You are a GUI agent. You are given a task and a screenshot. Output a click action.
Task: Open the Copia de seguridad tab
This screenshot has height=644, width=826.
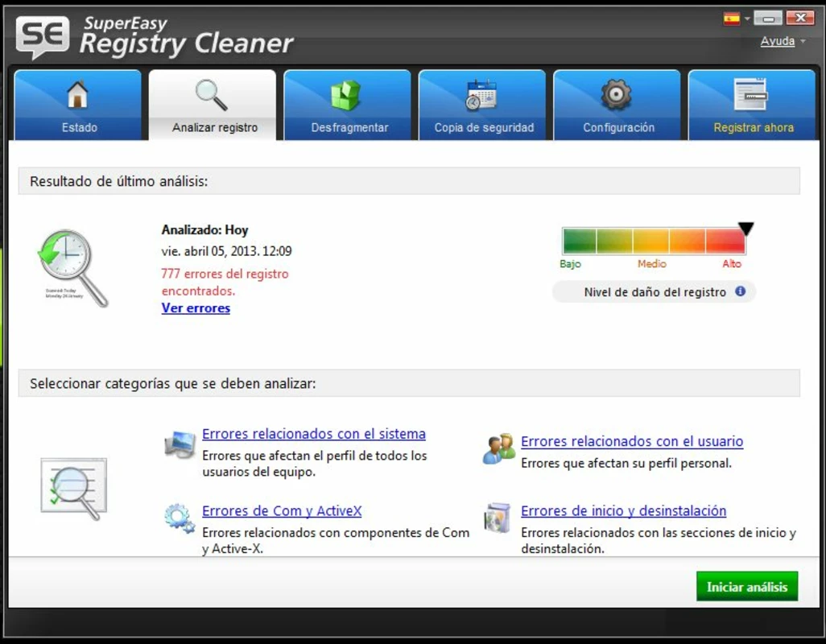pyautogui.click(x=482, y=105)
